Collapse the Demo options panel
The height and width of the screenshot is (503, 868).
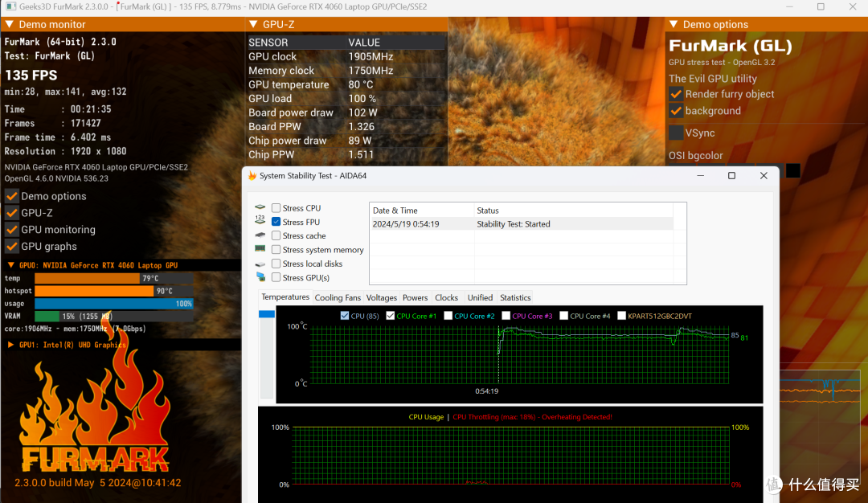pos(674,24)
